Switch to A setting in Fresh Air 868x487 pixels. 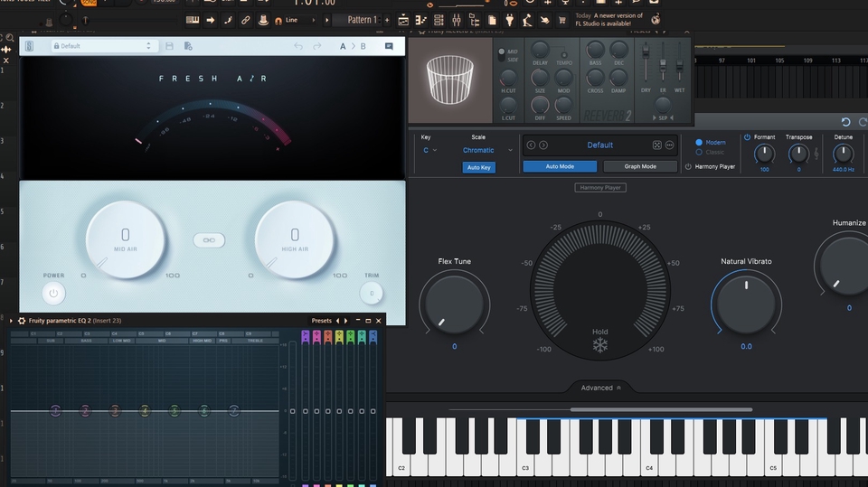pos(343,46)
